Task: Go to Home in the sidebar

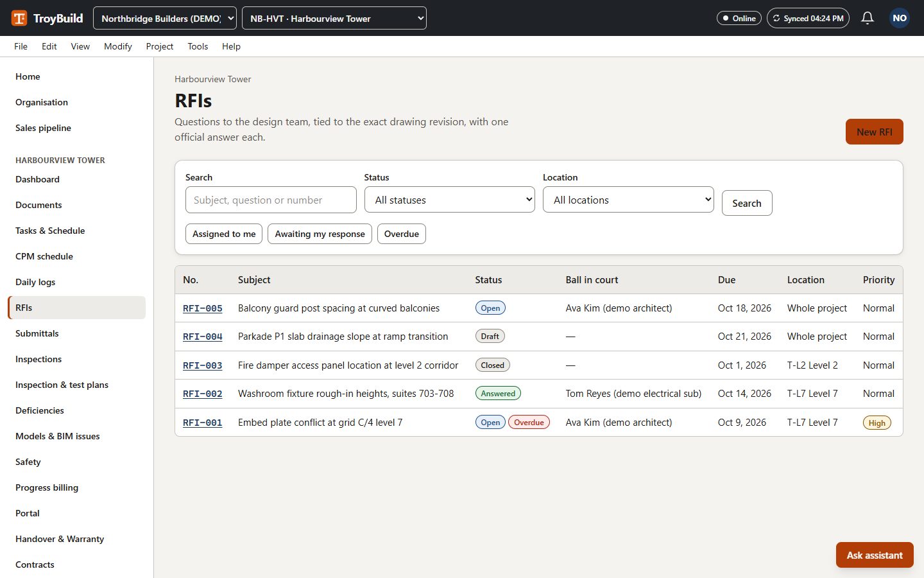Action: pyautogui.click(x=77, y=76)
